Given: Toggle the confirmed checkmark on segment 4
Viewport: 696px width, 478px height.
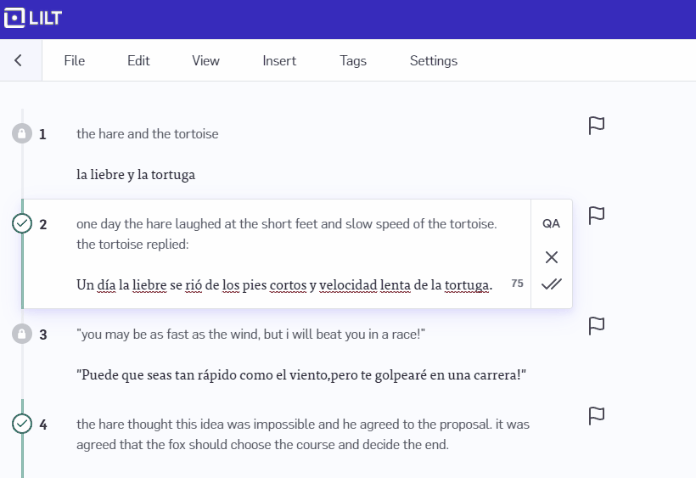Looking at the screenshot, I should pyautogui.click(x=21, y=424).
